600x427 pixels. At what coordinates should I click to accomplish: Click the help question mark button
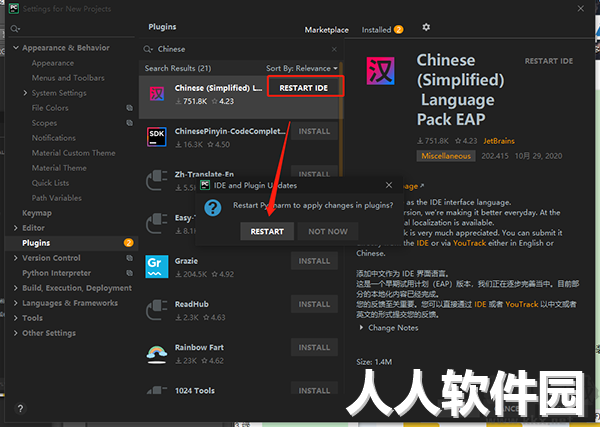coord(20,409)
